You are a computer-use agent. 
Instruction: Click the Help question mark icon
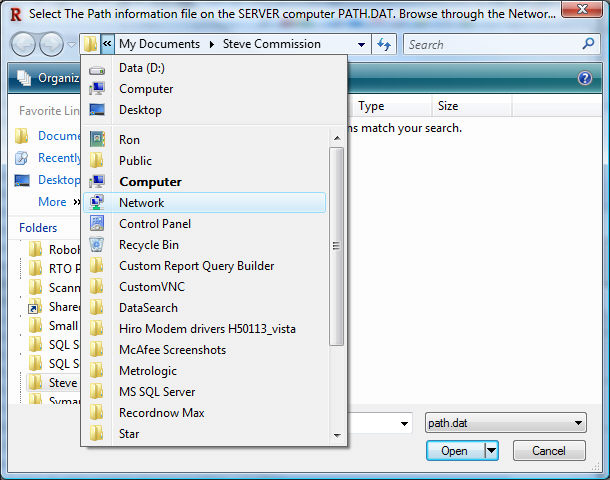pos(585,78)
